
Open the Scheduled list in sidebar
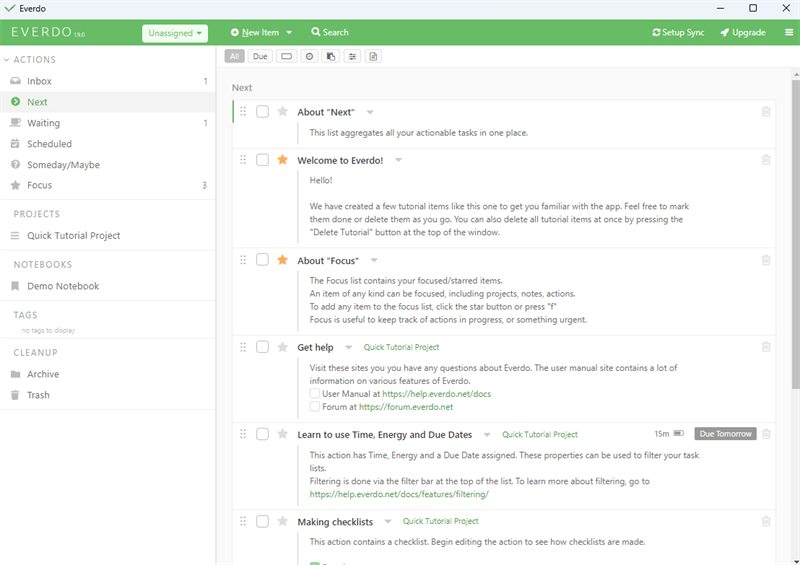[108, 143]
